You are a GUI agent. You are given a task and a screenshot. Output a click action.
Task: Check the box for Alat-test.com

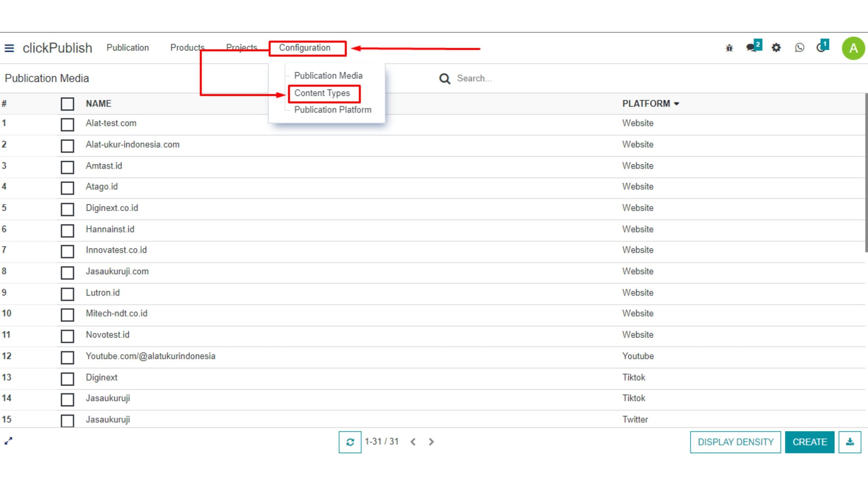click(x=67, y=124)
